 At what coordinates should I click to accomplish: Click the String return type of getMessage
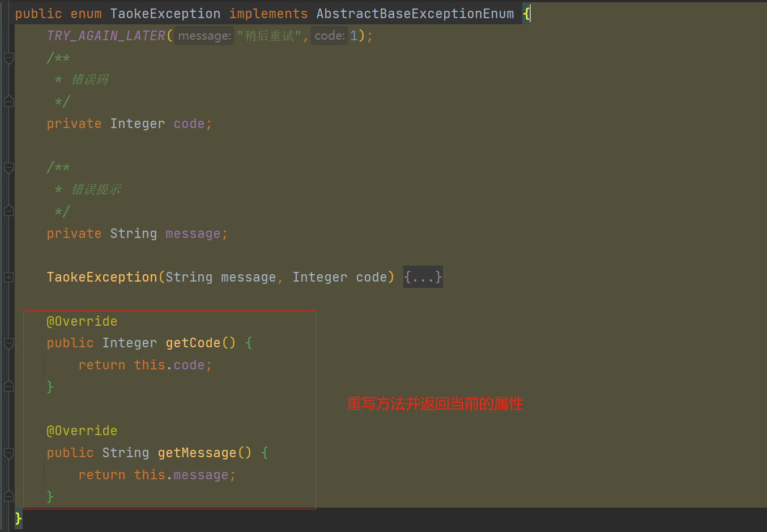click(126, 453)
